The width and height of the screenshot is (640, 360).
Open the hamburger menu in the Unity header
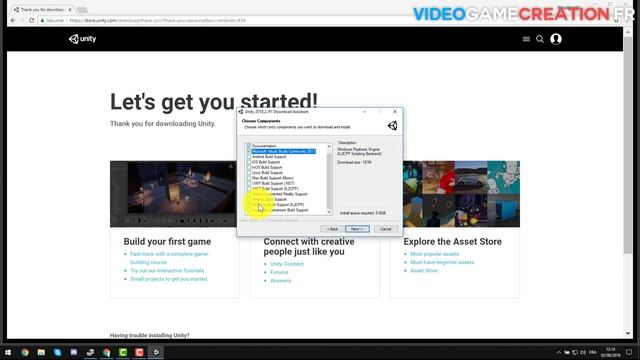pos(526,39)
